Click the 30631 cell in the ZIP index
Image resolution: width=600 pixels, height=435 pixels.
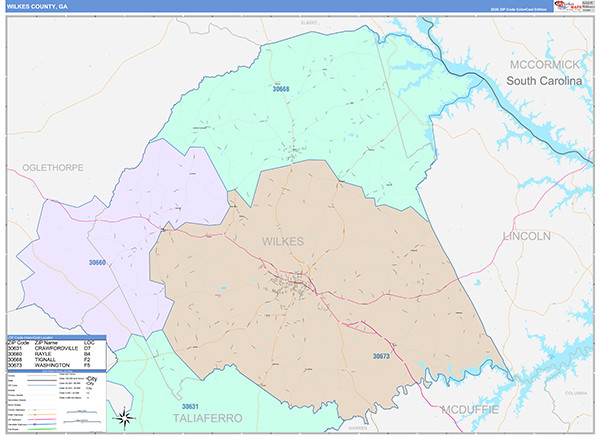click(15, 348)
